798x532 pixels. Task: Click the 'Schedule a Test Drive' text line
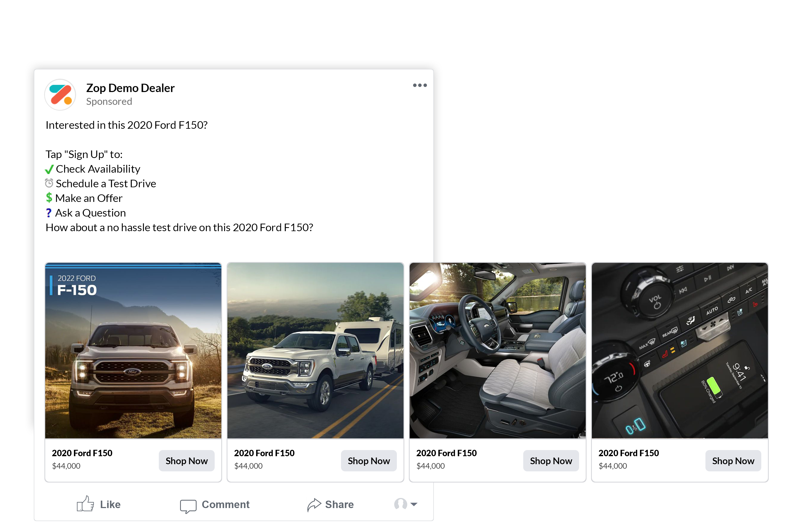tap(106, 184)
